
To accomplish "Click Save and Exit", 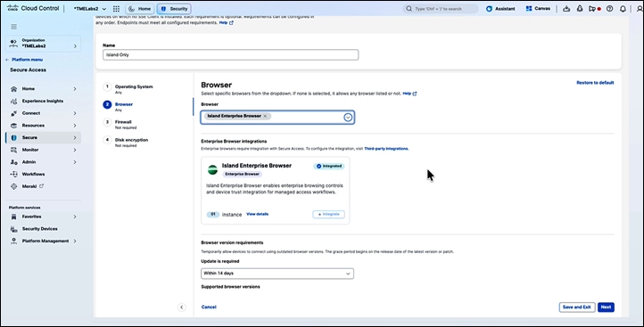I will click(576, 307).
